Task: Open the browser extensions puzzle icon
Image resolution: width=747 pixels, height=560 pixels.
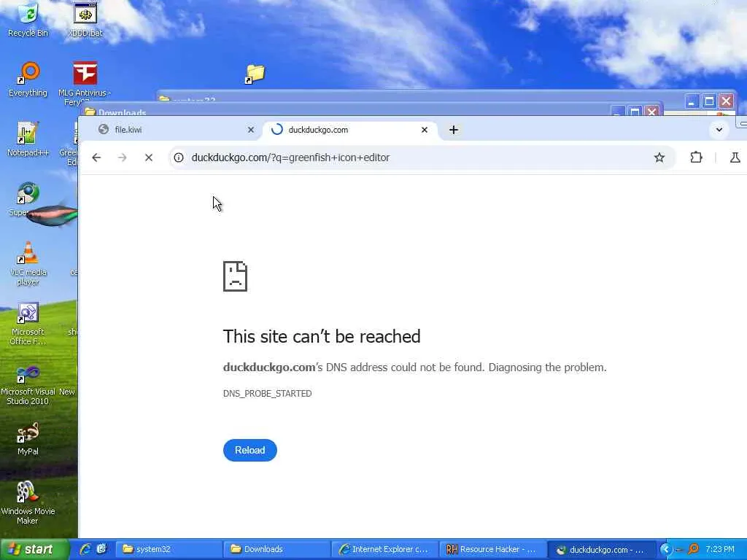Action: point(696,157)
